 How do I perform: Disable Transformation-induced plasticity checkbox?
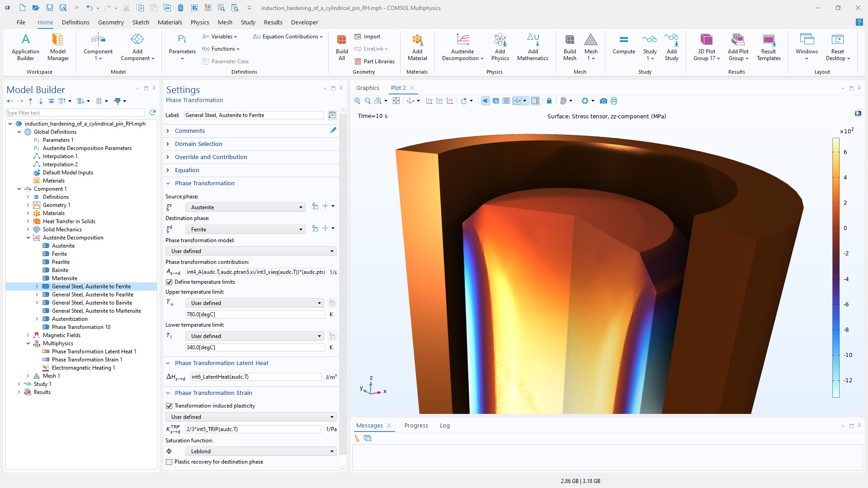[169, 406]
